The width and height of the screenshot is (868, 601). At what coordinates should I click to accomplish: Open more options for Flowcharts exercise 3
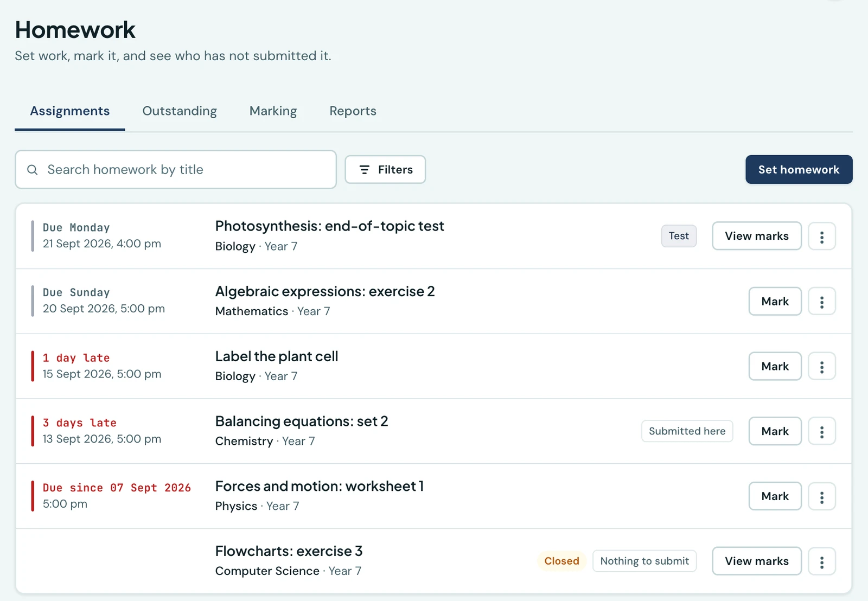pyautogui.click(x=821, y=561)
